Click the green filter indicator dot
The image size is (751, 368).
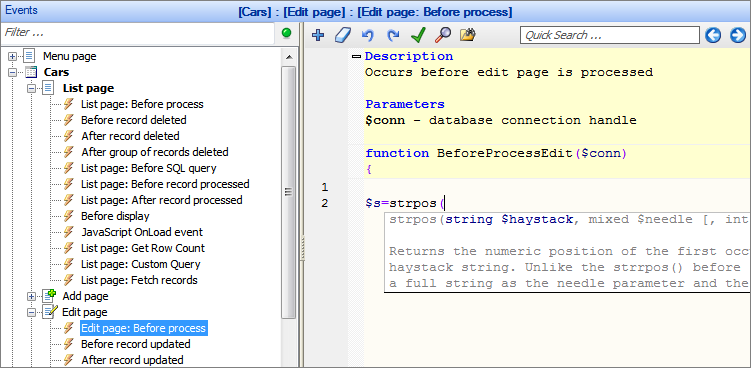click(x=286, y=33)
